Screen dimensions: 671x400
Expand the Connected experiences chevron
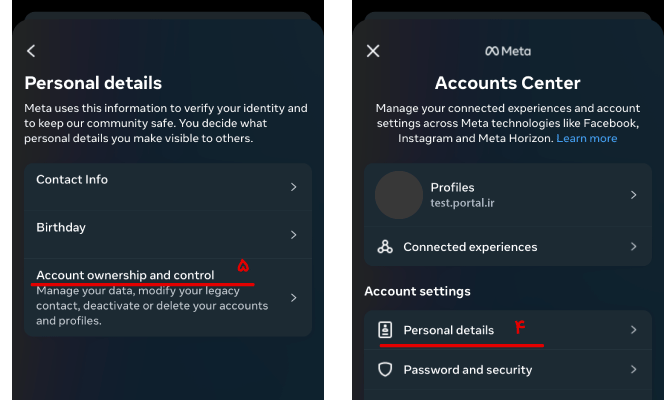[x=633, y=247]
